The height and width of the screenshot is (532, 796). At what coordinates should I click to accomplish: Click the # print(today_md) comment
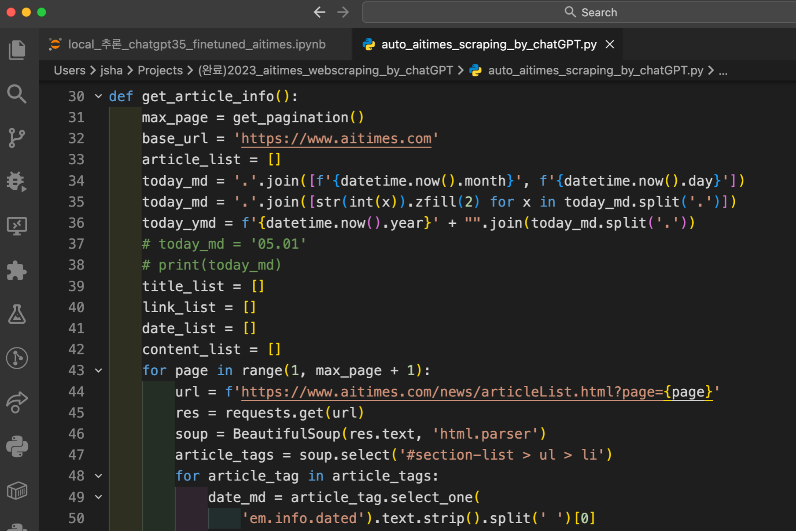coord(212,265)
